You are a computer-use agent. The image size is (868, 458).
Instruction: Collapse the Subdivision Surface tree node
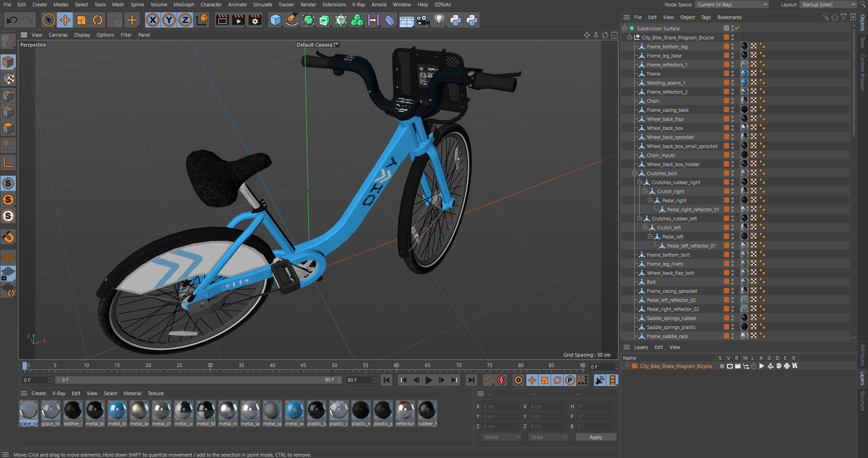[x=625, y=28]
